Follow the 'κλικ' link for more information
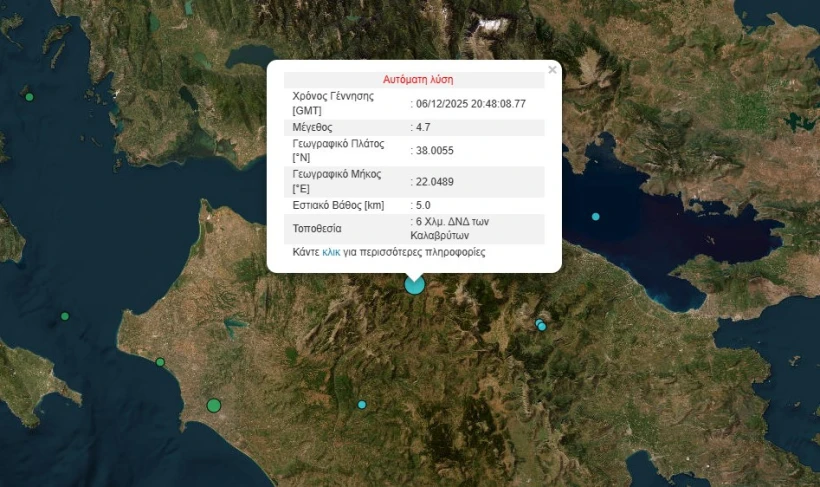The image size is (820, 487). 331,252
